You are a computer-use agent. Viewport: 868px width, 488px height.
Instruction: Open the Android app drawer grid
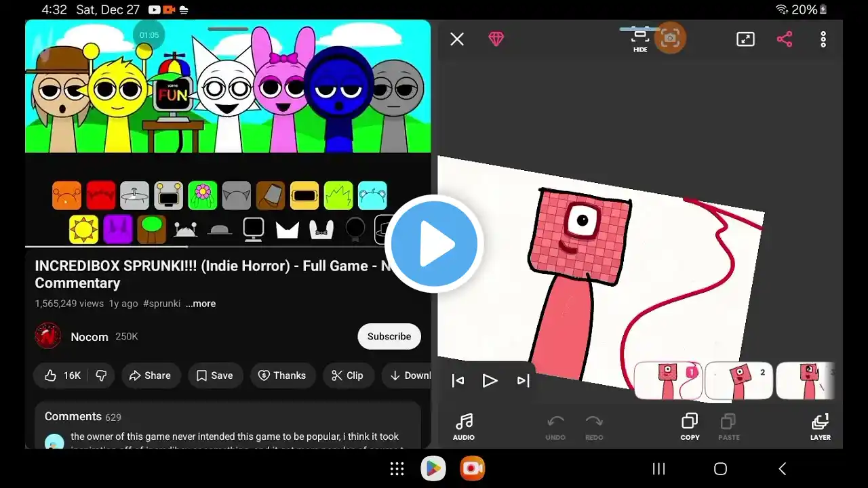(397, 469)
